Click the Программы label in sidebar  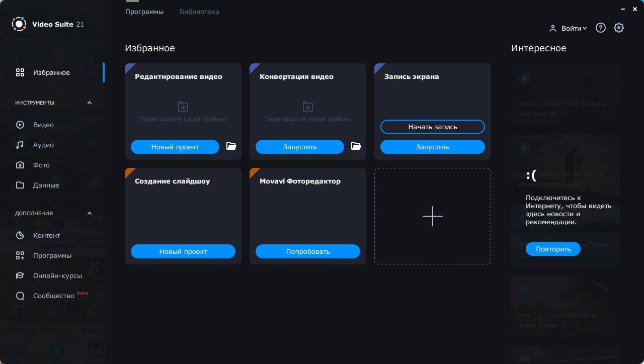(52, 255)
